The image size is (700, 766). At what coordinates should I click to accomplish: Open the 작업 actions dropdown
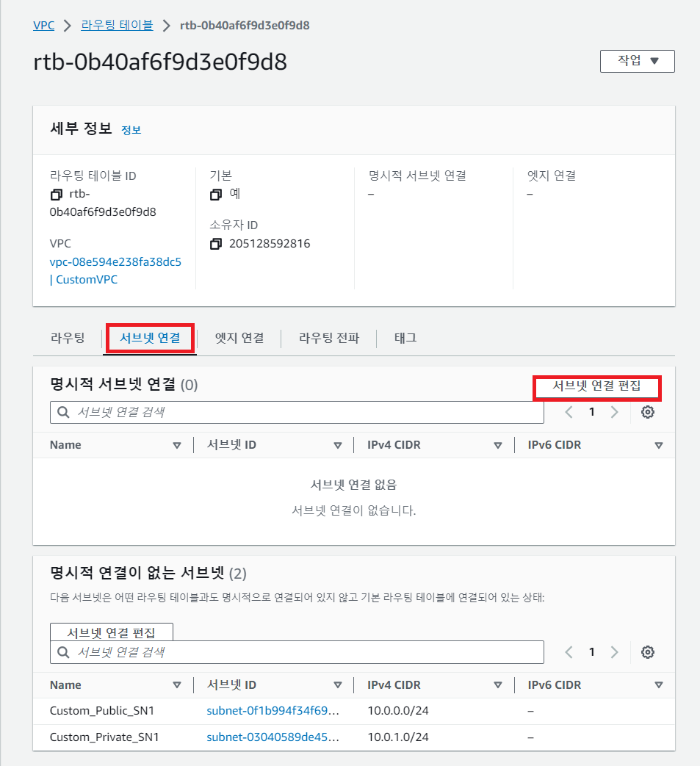point(638,61)
